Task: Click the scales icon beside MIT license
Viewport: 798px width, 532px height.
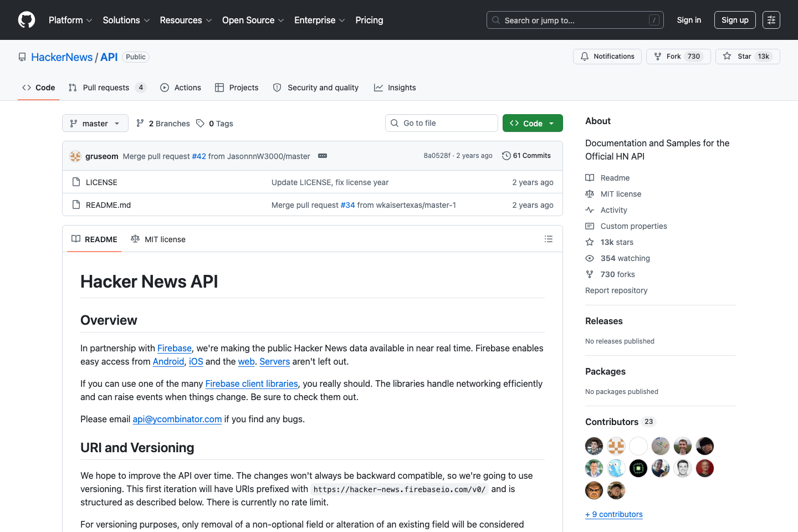Action: tap(590, 193)
